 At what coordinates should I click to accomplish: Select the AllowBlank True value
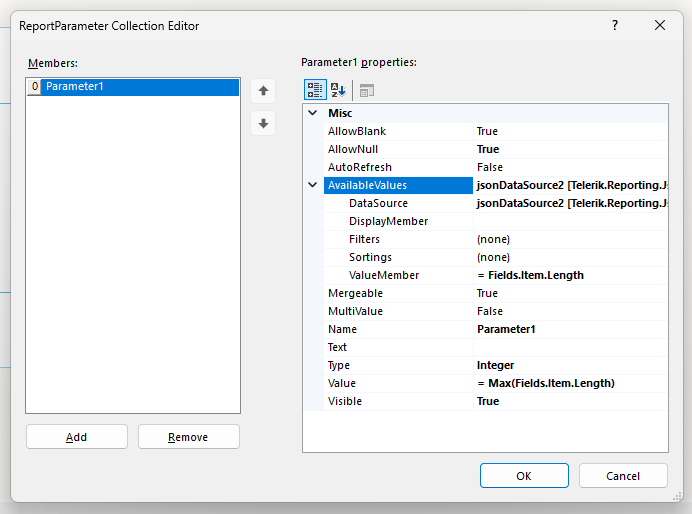pyautogui.click(x=570, y=131)
